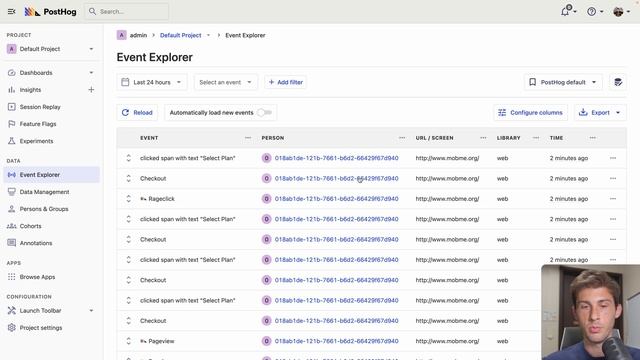The image size is (640, 360).
Task: Click http://www.mobme.org/ in Rageclick row
Action: point(447,199)
